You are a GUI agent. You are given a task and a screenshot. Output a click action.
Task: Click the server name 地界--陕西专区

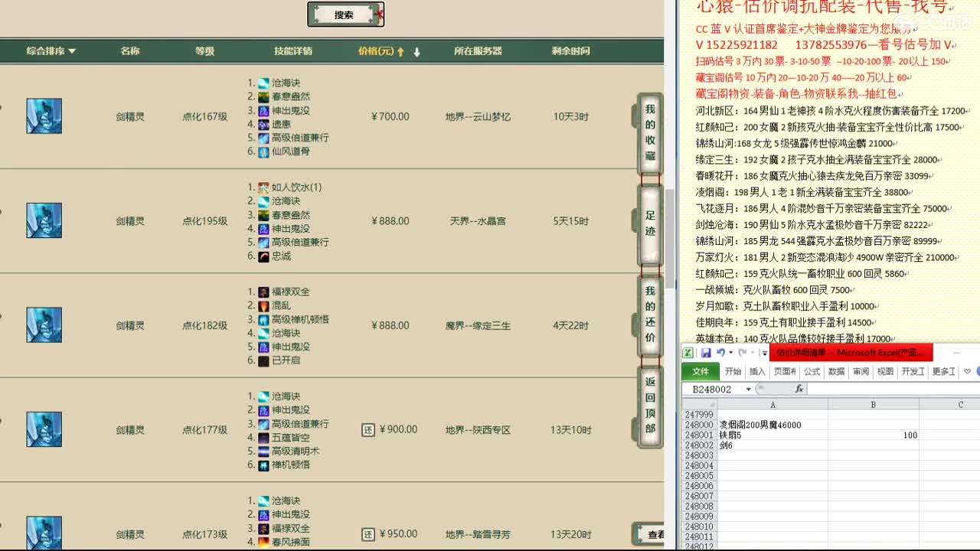[478, 429]
